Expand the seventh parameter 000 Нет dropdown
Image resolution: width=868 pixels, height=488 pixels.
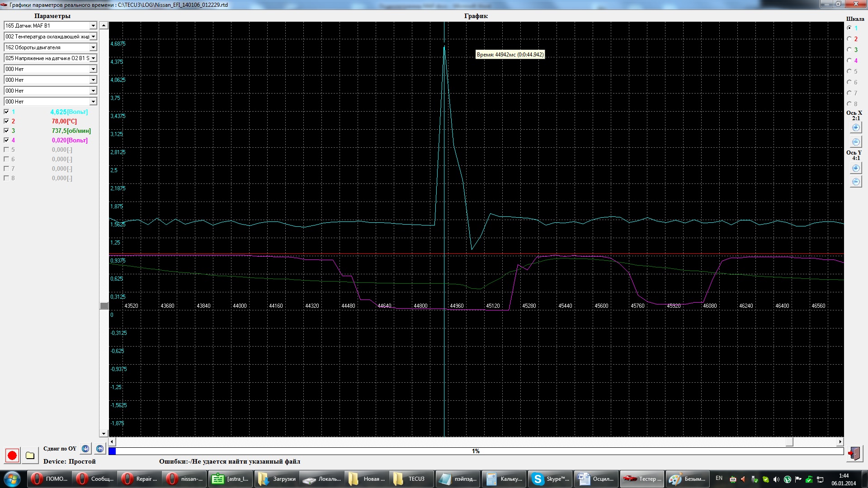(93, 91)
